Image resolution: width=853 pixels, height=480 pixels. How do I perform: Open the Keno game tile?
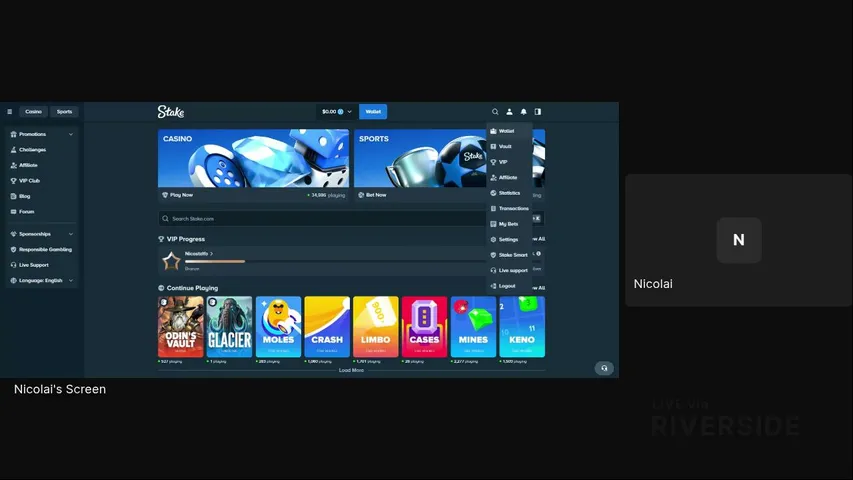(522, 327)
